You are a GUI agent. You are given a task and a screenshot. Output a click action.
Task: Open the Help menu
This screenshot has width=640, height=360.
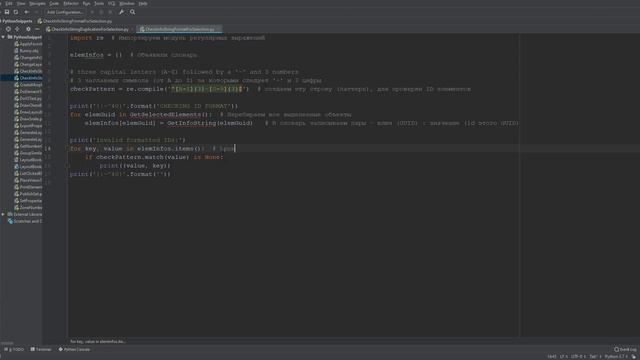tap(143, 3)
